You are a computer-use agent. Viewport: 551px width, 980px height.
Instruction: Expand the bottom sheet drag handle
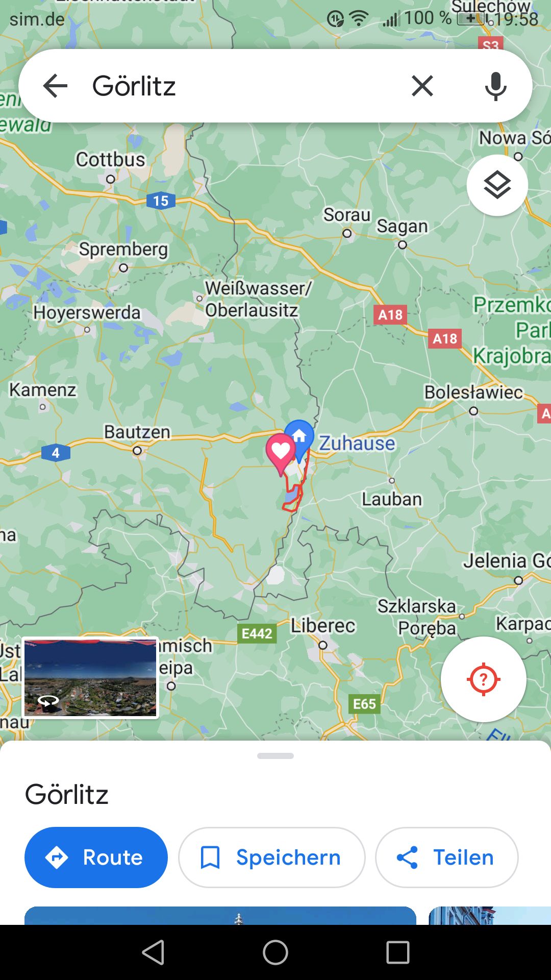[x=275, y=756]
